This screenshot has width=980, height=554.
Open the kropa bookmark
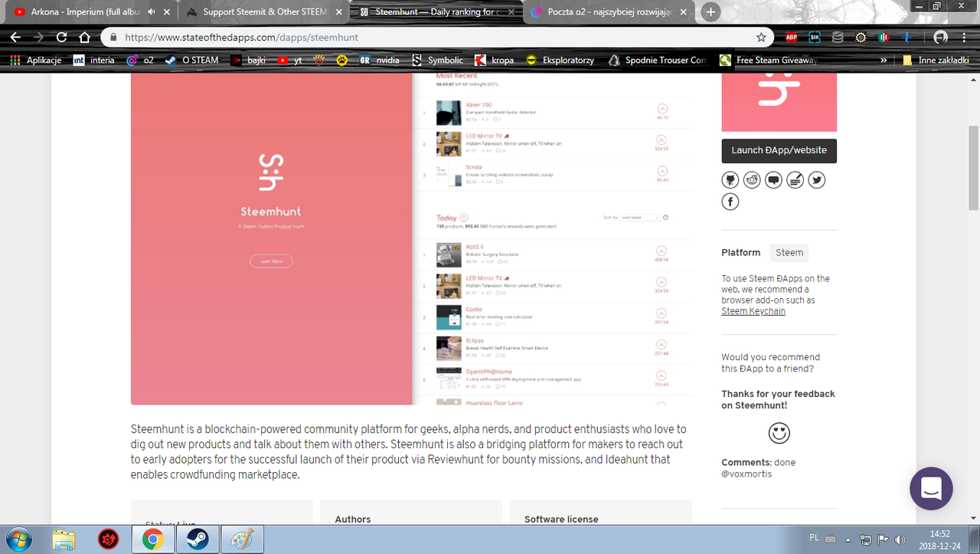(x=494, y=60)
